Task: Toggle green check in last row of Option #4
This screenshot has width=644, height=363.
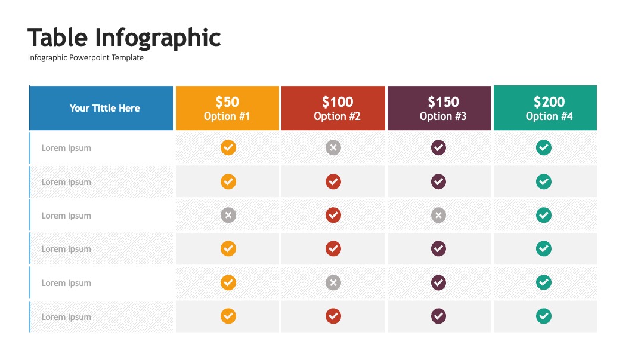Action: point(544,316)
